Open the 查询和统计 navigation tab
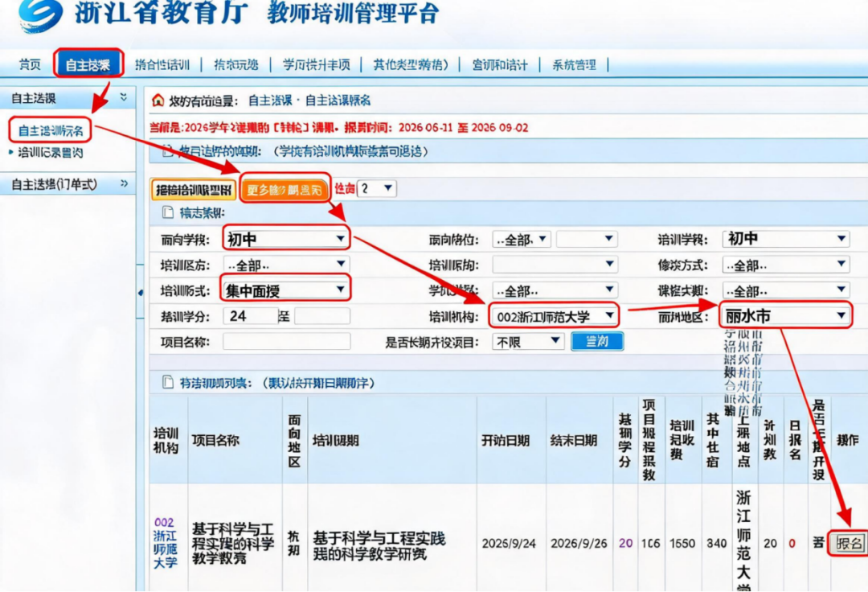 [x=500, y=65]
